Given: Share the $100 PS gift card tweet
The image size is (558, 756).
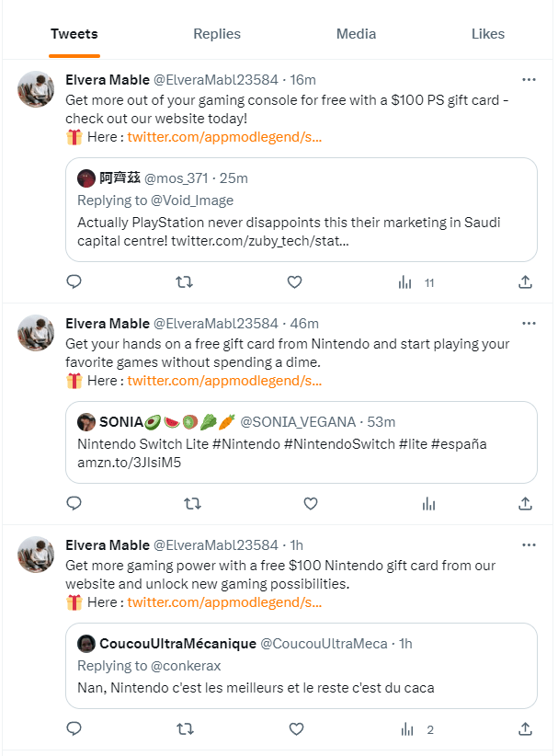Looking at the screenshot, I should (525, 282).
